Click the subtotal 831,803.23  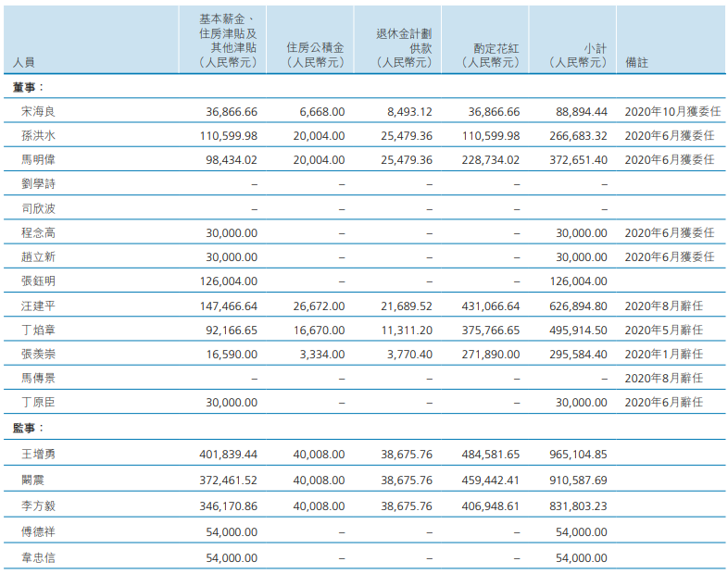click(579, 506)
